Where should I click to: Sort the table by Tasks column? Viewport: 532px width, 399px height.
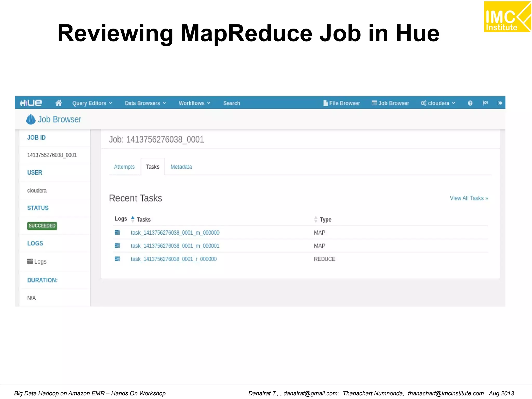coord(143,220)
